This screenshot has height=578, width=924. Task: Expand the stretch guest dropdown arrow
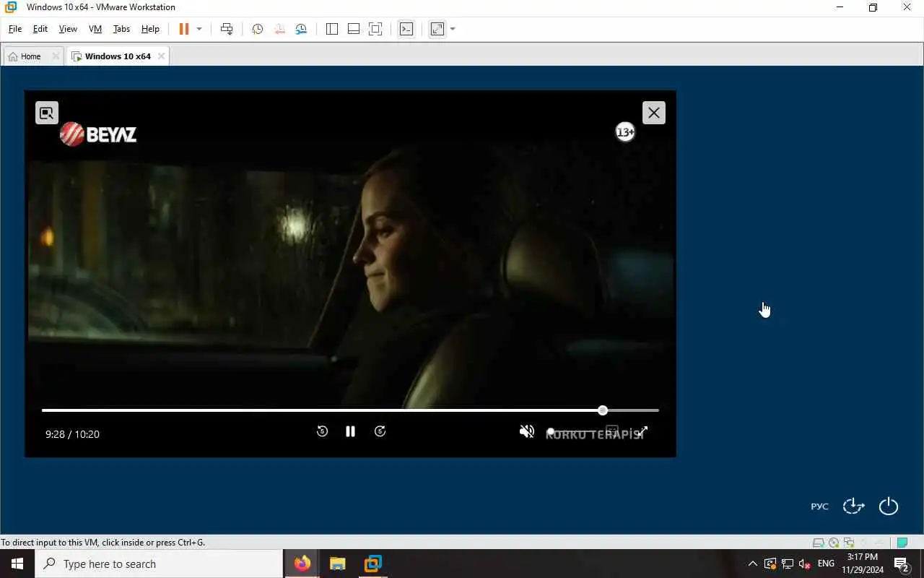point(453,29)
